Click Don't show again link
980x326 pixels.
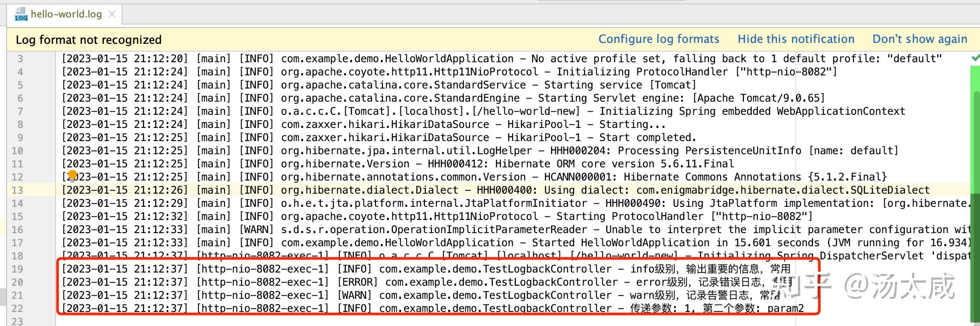point(920,39)
